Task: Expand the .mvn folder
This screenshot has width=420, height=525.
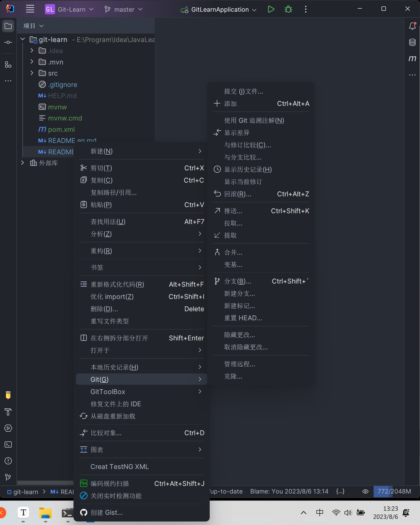Action: pyautogui.click(x=32, y=62)
